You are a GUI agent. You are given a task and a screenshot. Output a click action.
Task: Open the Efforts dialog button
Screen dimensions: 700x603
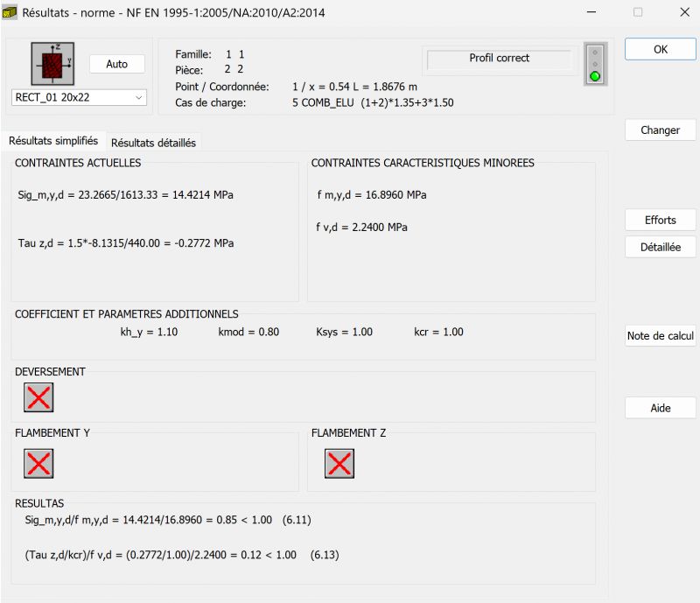661,221
